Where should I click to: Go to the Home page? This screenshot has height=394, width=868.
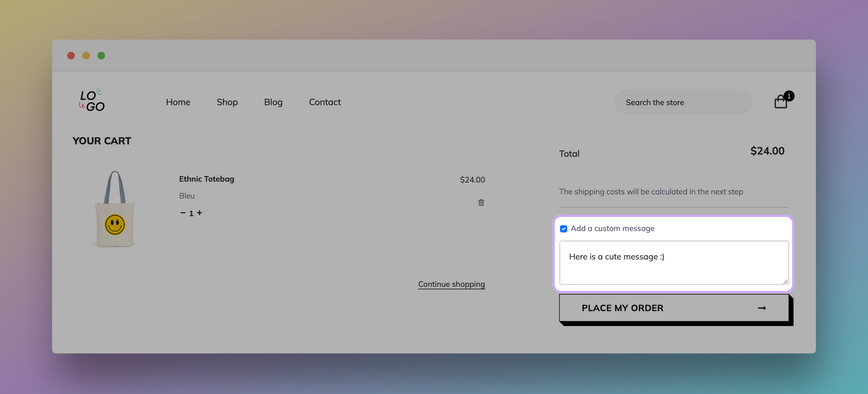pos(178,102)
